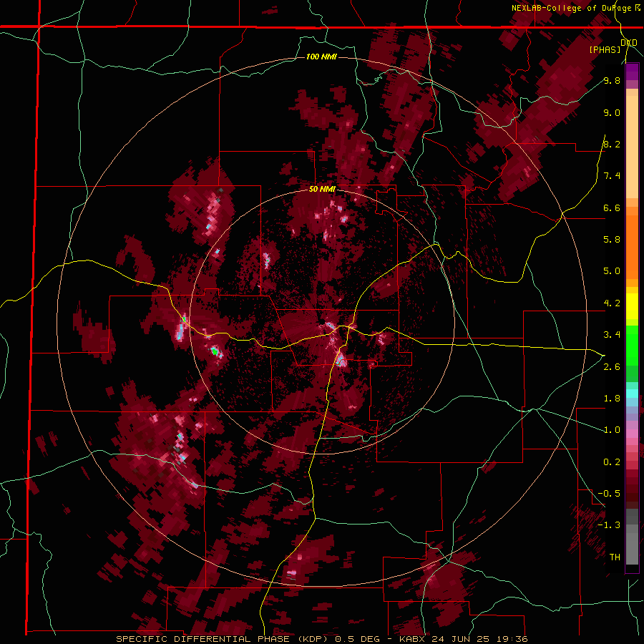Click the 3.4 scale label

(x=612, y=335)
